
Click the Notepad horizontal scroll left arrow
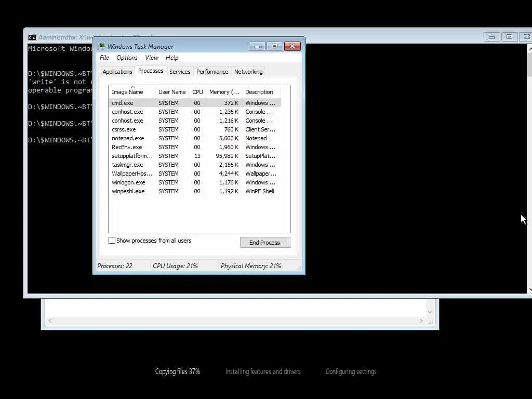(50, 321)
